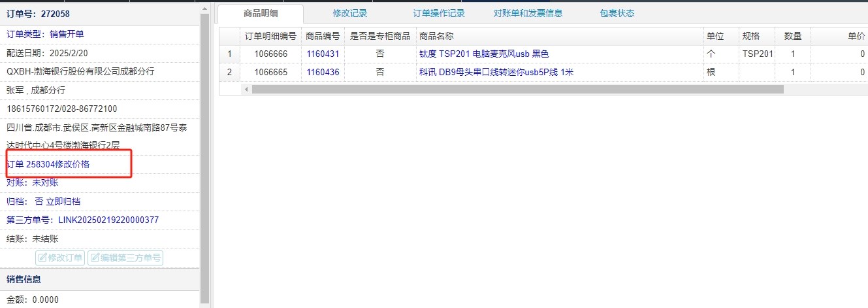Image resolution: width=868 pixels, height=308 pixels.
Task: Open product number 1160431 link
Action: click(x=323, y=54)
